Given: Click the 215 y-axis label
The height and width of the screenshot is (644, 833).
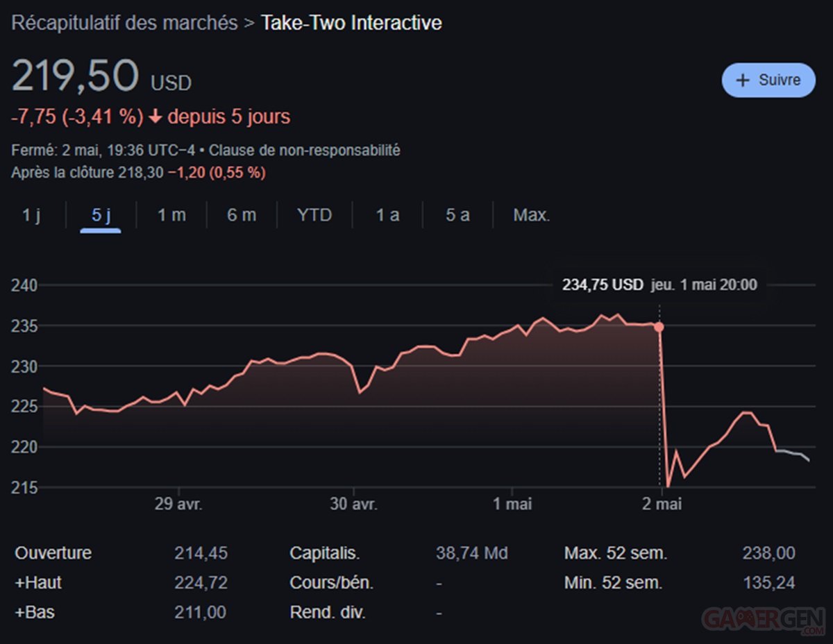Looking at the screenshot, I should click(24, 487).
